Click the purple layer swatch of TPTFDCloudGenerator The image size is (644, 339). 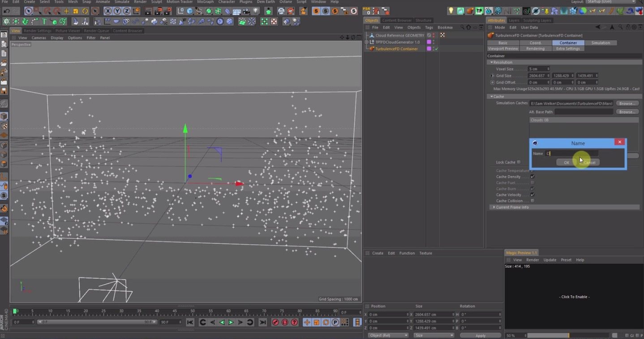(429, 42)
